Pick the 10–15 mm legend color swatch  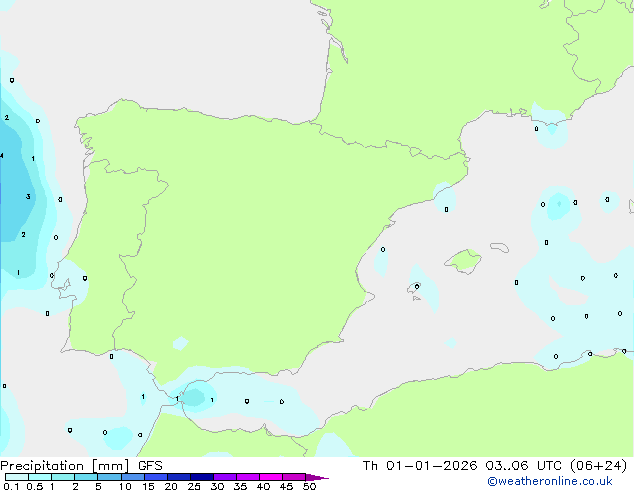[133, 477]
